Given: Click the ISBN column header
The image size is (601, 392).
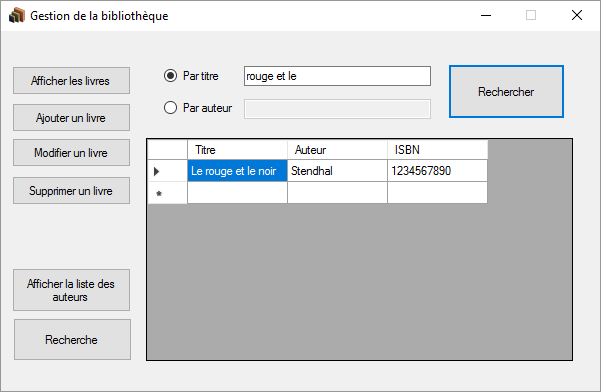Looking at the screenshot, I should tap(437, 150).
